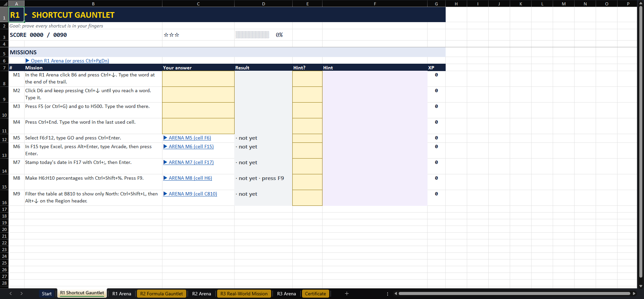This screenshot has width=644, height=299.
Task: Go to next sheet tab arrow
Action: coord(21,294)
